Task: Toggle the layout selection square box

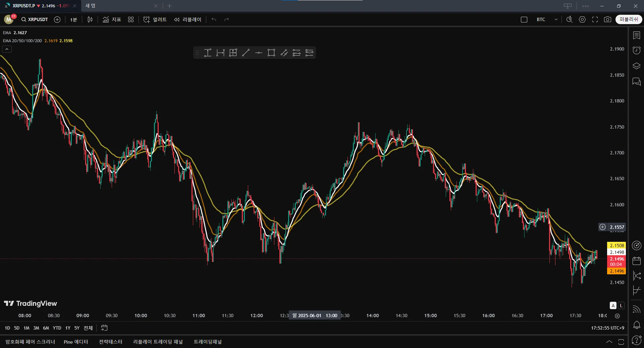Action: click(x=524, y=19)
